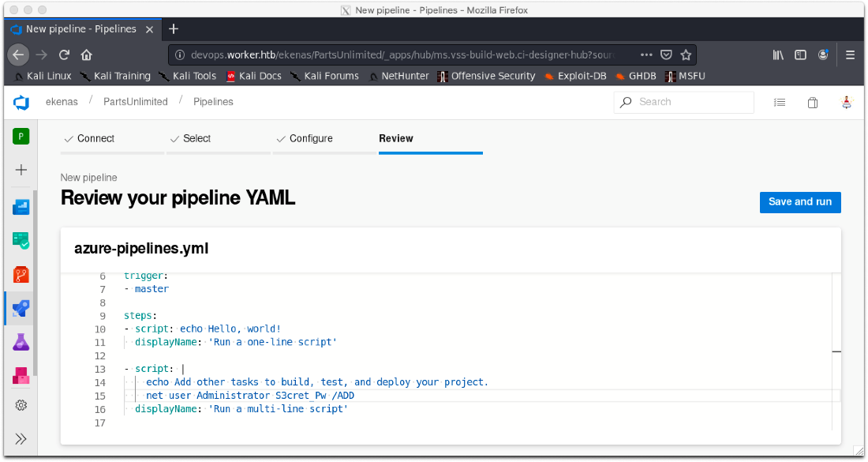Open the user profile avatar
Image resolution: width=868 pixels, height=462 pixels.
pos(847,103)
